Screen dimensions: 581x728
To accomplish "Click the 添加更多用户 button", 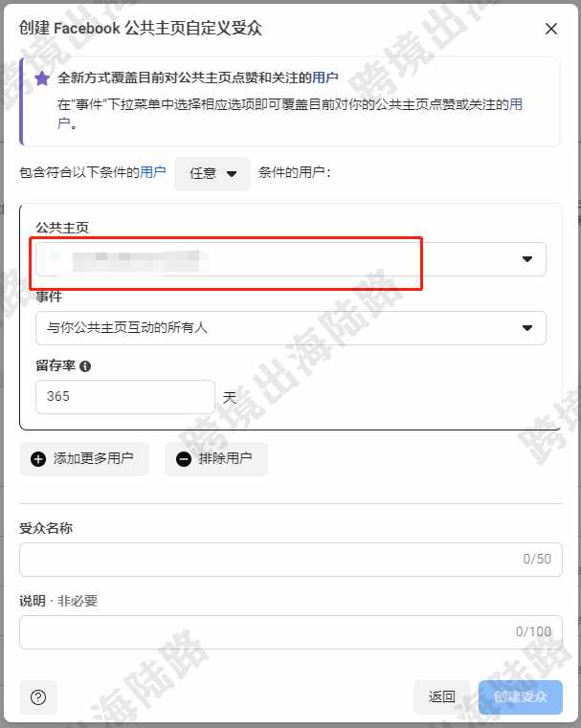I will coord(84,459).
